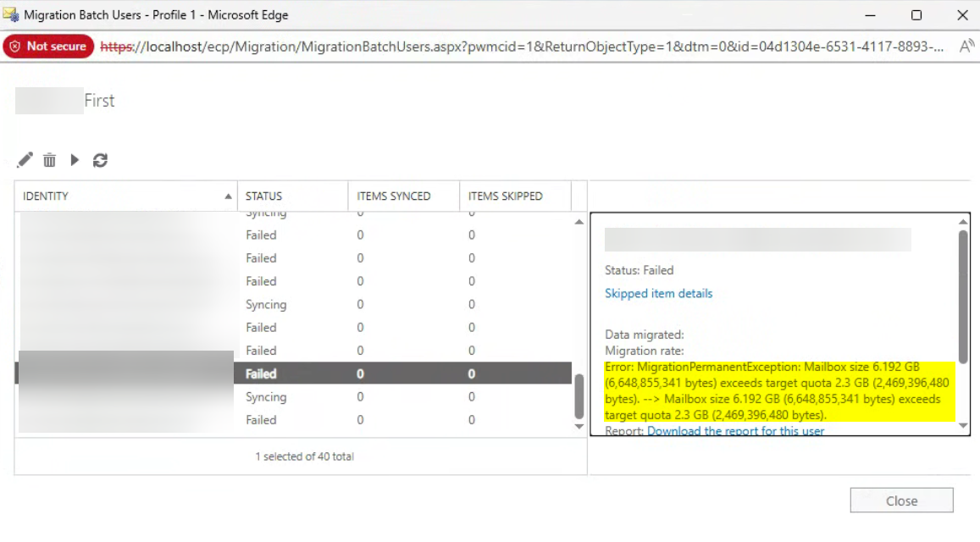Toggle the Identity column sort arrow

[228, 196]
